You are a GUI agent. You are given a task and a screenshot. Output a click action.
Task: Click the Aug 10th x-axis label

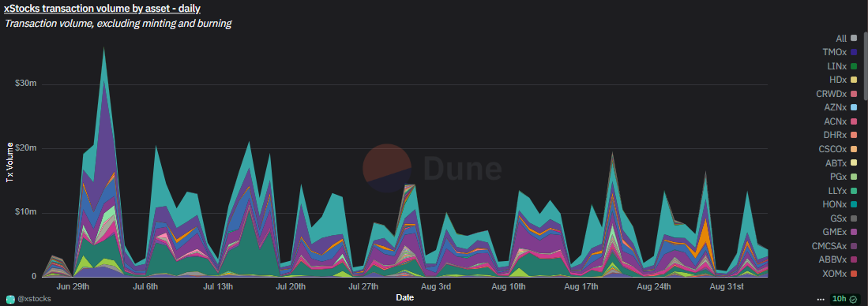[509, 286]
